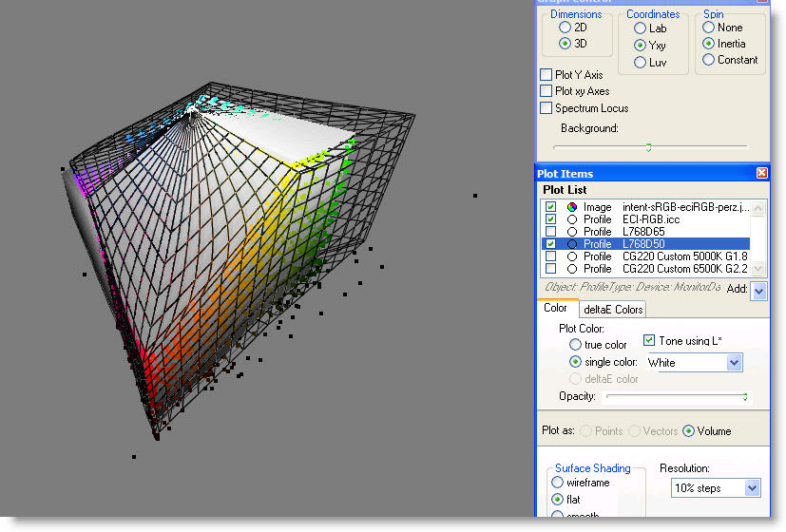The height and width of the screenshot is (532, 786).
Task: Click the Background brightness slider
Action: click(650, 147)
